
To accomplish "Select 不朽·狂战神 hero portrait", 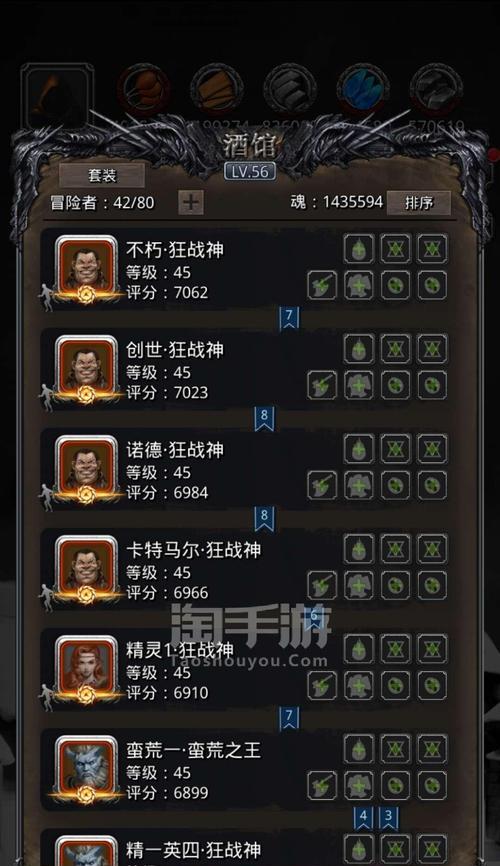I will tap(87, 268).
